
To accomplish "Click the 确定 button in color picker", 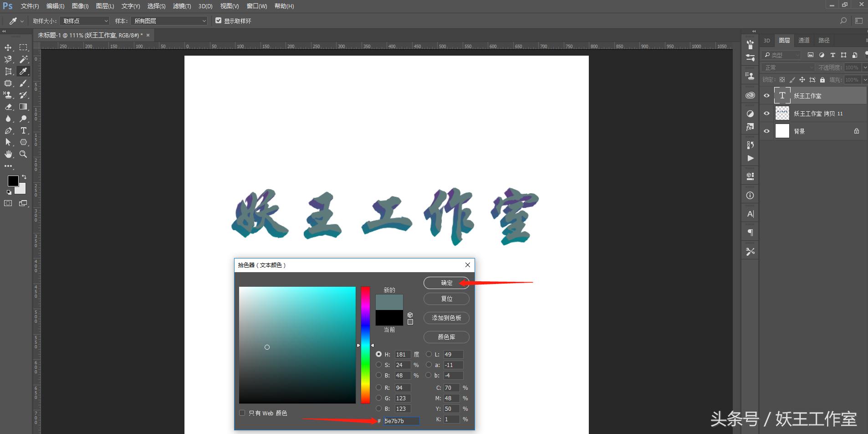I will (446, 283).
